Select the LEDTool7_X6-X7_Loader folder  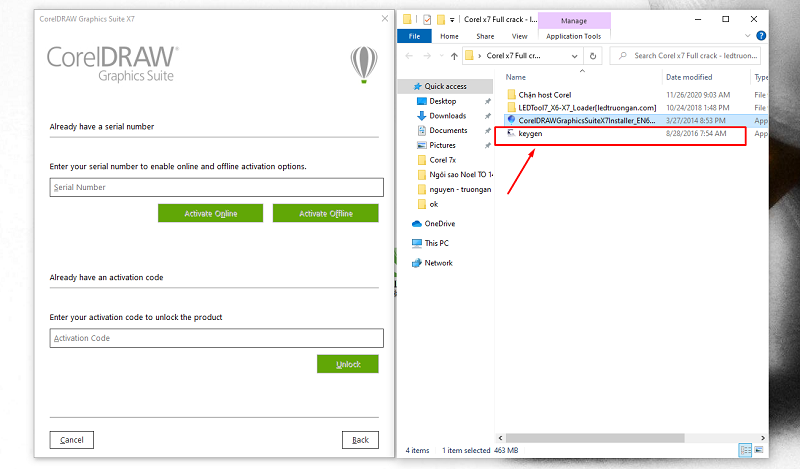pyautogui.click(x=587, y=108)
